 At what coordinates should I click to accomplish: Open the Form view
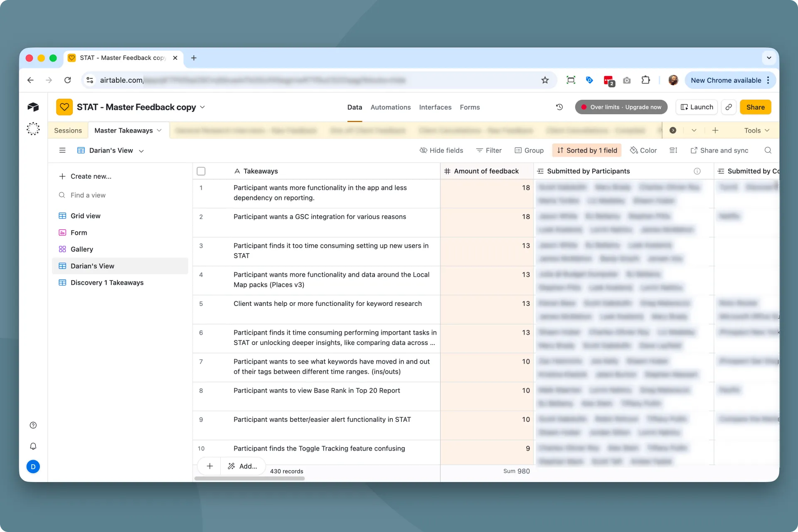point(120,233)
